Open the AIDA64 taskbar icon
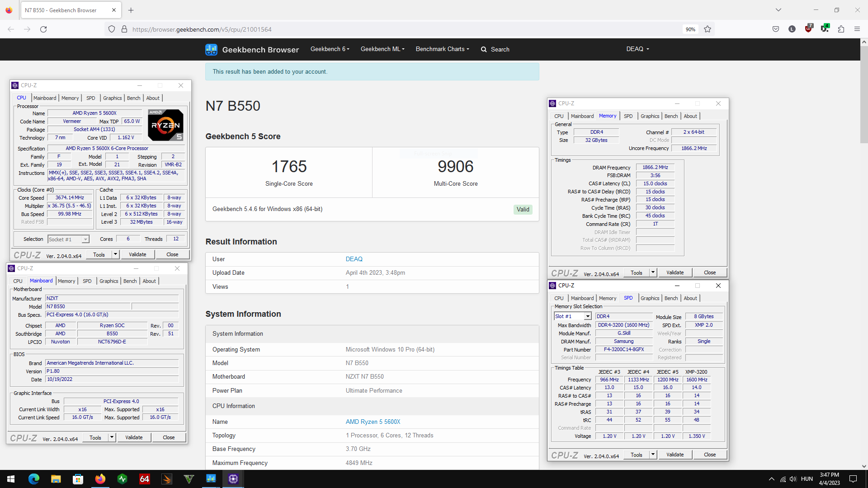Screen dimensions: 868x488 coord(145,479)
